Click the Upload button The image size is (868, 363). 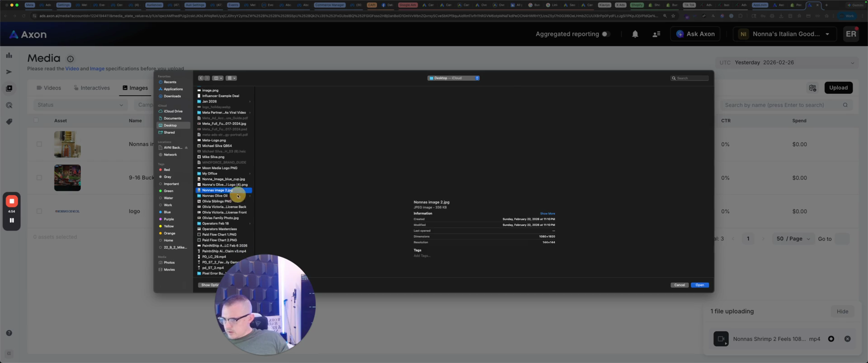[838, 88]
